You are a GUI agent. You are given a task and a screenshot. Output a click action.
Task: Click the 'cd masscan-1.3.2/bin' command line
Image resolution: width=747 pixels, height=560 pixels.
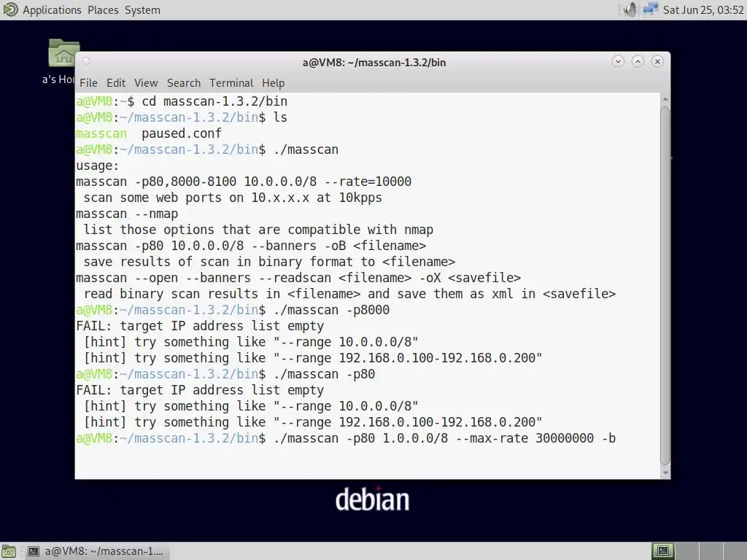point(214,101)
